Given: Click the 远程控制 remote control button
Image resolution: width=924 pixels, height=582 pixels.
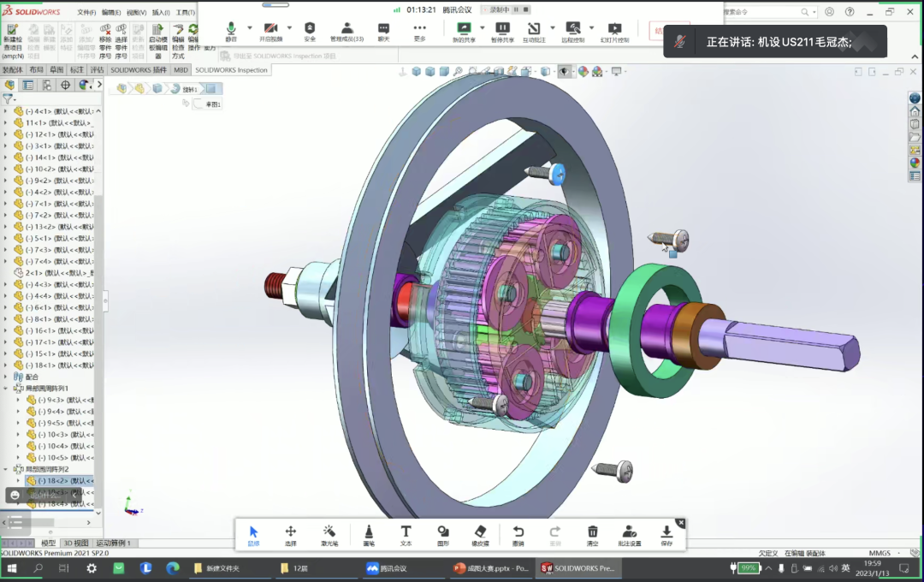Looking at the screenshot, I should click(x=572, y=32).
